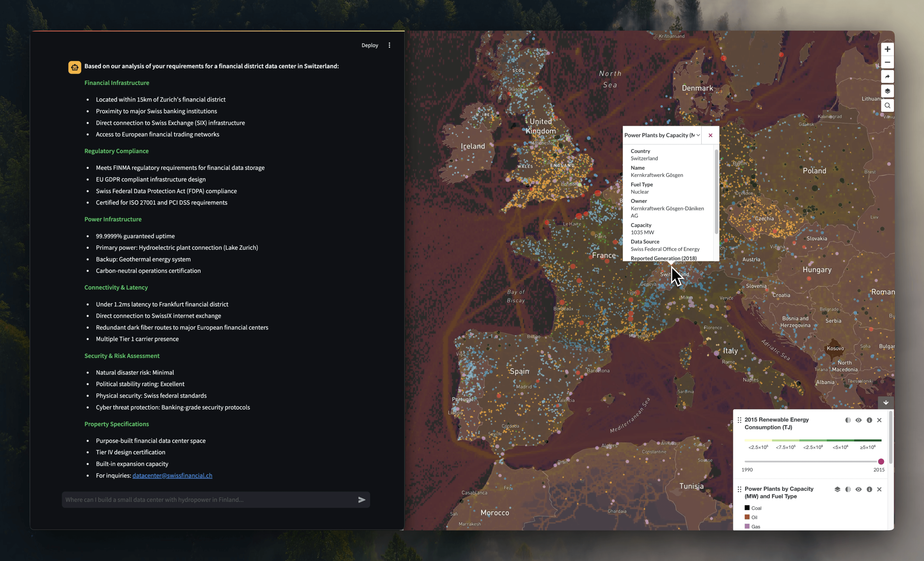Click the France label on the map
924x561 pixels.
tap(604, 255)
